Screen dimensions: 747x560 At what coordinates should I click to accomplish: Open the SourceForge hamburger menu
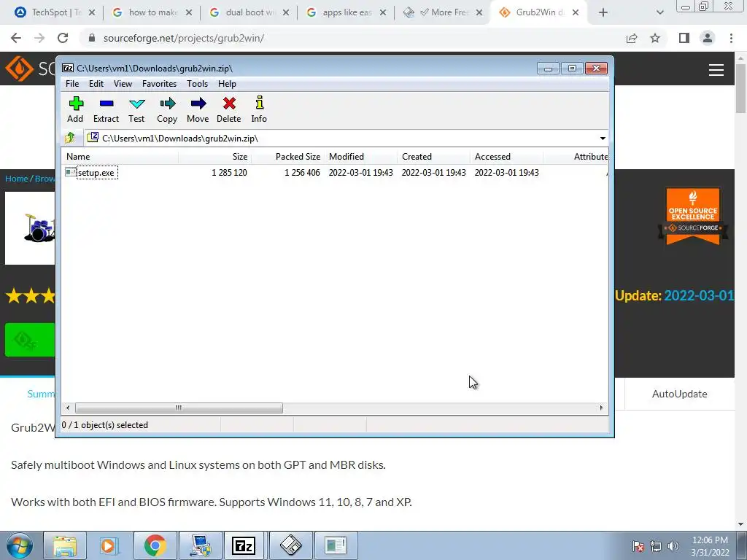(716, 70)
